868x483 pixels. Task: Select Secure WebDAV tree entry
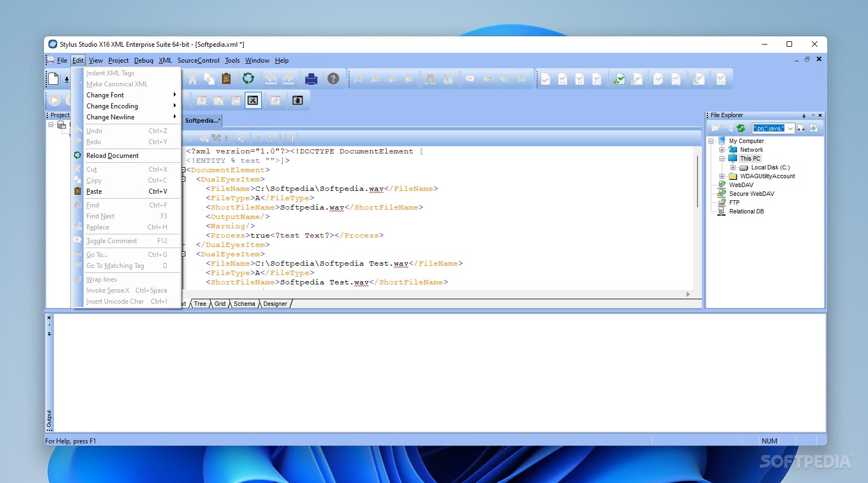[751, 194]
